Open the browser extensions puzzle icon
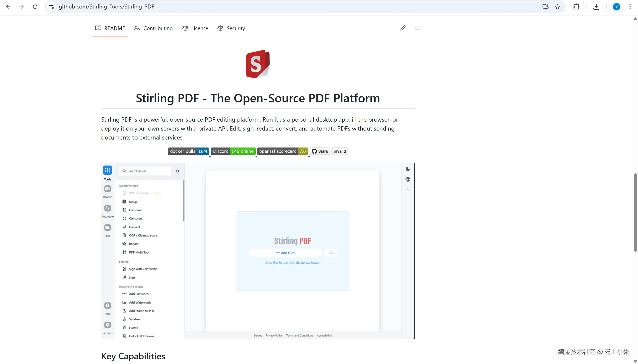The image size is (638, 364). tap(576, 7)
